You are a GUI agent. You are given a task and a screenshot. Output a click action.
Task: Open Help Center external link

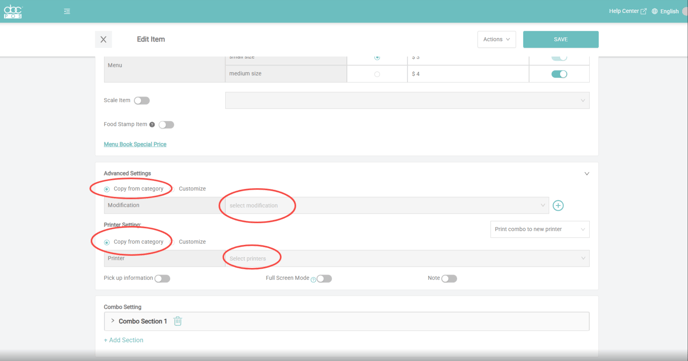627,11
